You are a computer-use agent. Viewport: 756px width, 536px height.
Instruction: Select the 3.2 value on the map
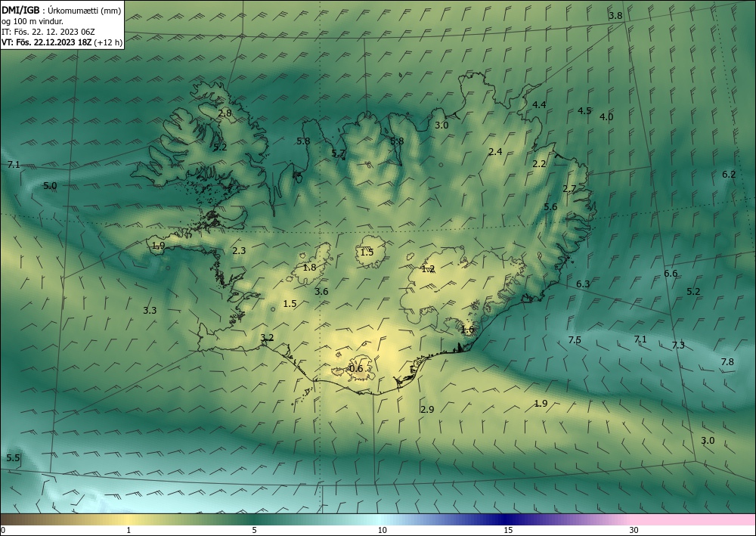tap(267, 338)
